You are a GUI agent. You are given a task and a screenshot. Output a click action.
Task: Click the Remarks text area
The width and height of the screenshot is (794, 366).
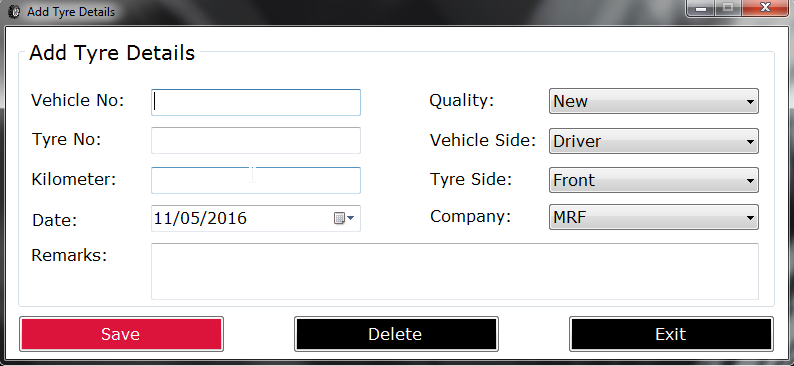[455, 271]
